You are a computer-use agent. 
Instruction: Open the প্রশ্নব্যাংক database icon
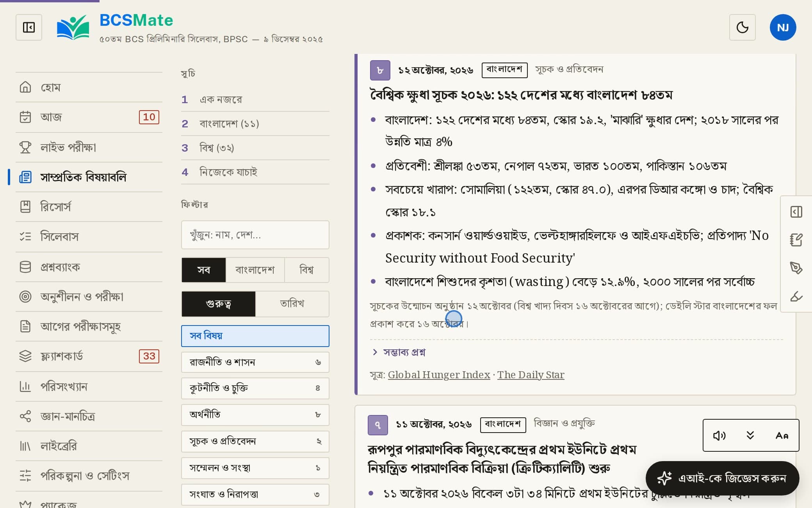coord(25,267)
